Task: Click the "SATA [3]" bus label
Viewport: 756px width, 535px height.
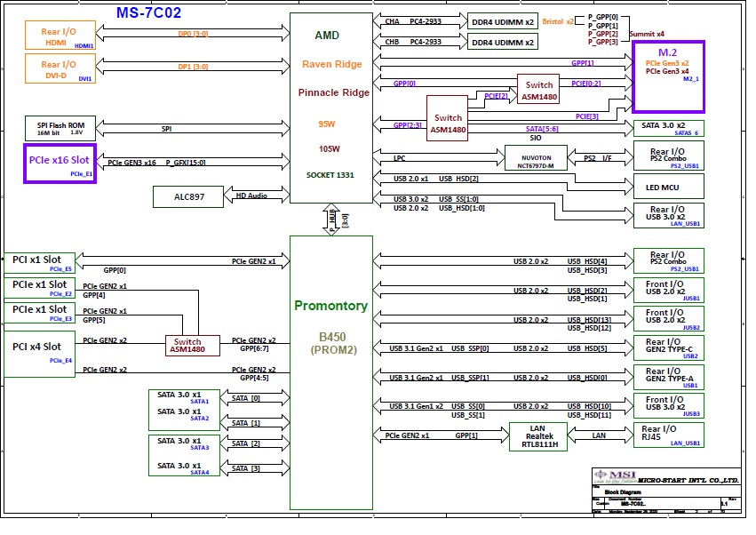Action: (x=245, y=468)
